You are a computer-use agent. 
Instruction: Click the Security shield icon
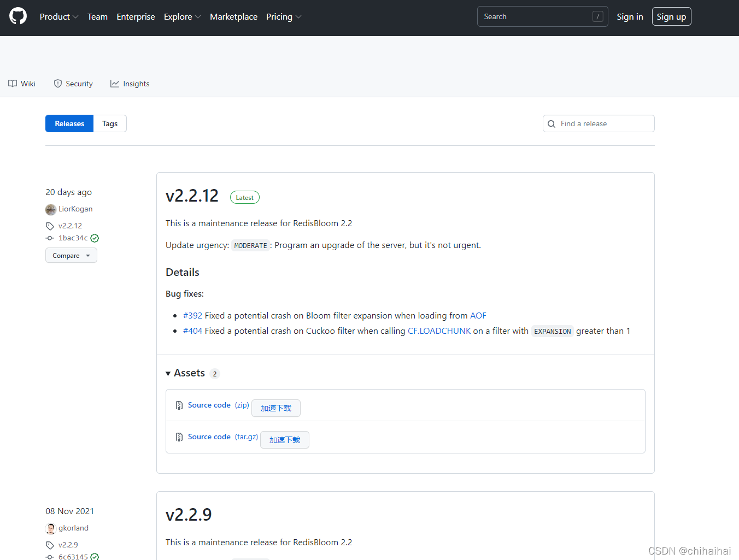[58, 84]
